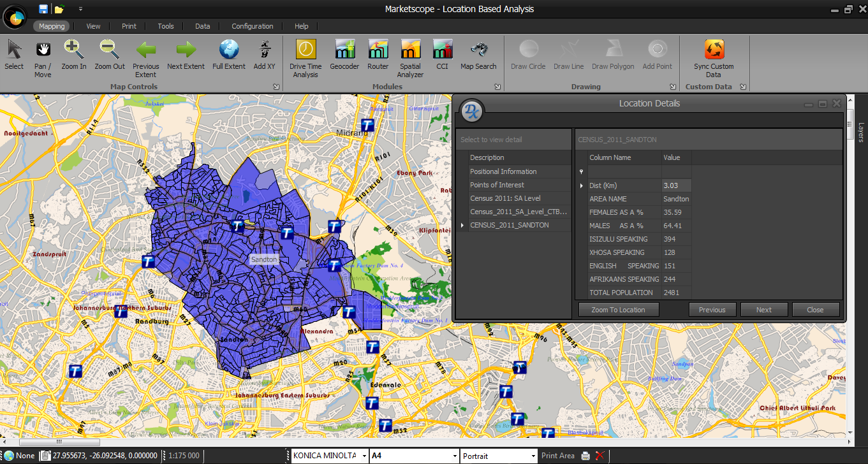Click the globe icon beside None in status bar

click(9, 456)
